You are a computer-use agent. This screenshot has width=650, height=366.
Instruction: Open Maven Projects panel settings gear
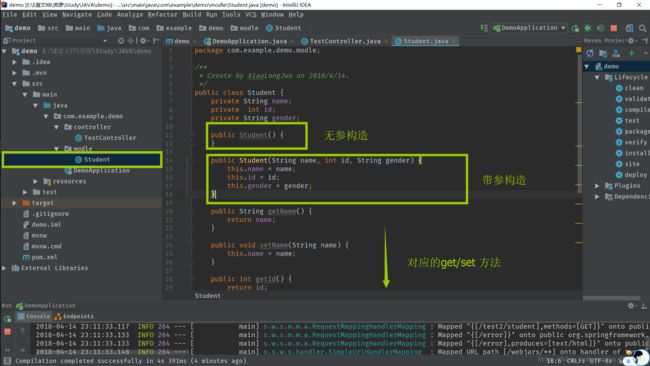pyautogui.click(x=631, y=41)
